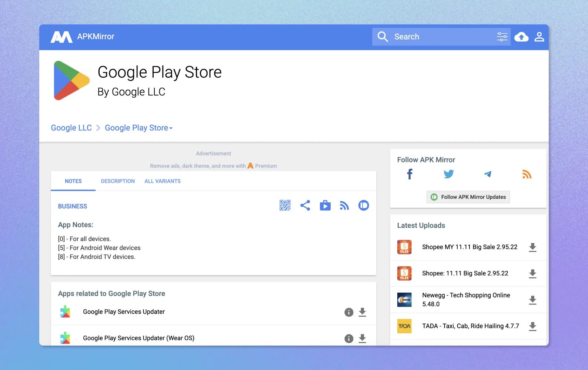Open TADA - Taxi, Cab, Ride Hailing 4.7.7
This screenshot has height=370, width=588.
coord(470,326)
